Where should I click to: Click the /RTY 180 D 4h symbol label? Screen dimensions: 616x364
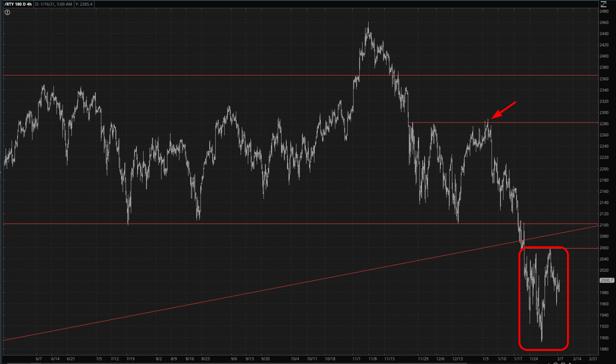(x=18, y=4)
